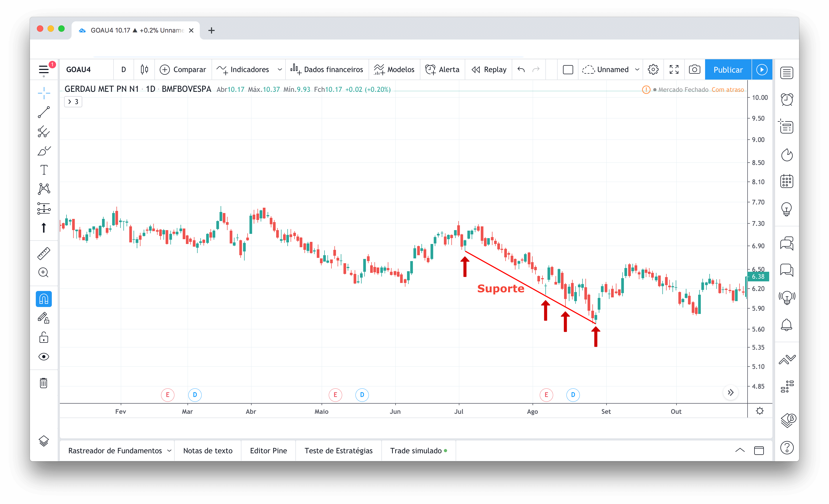
Task: Open the XABCD patterns tool
Action: click(44, 189)
